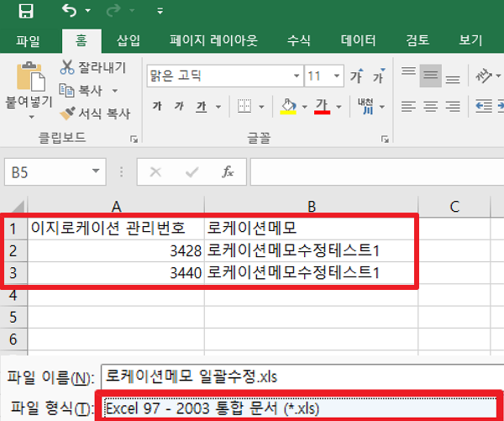The height and width of the screenshot is (421, 504).
Task: Go to the 검토 tab
Action: [417, 40]
